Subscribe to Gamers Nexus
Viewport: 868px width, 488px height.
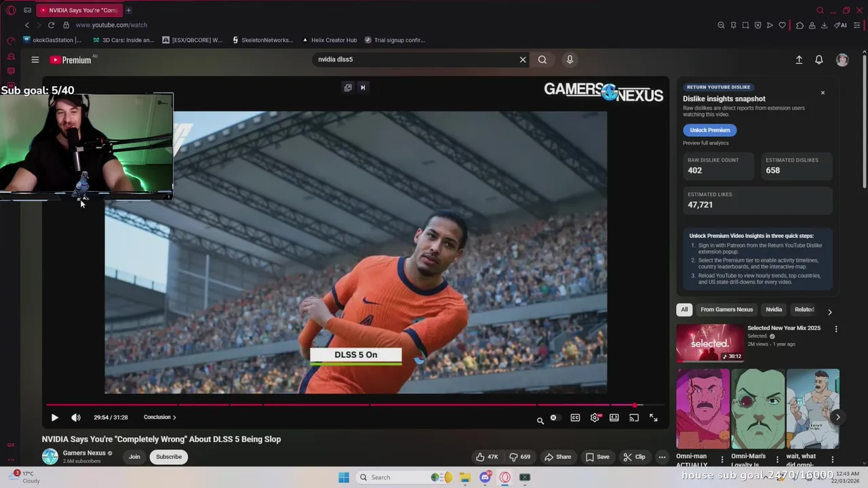169,457
